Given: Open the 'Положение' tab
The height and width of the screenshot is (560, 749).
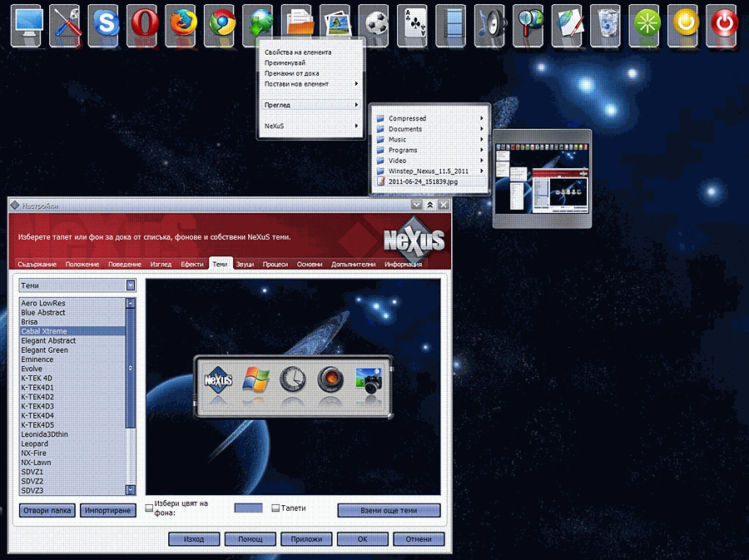Looking at the screenshot, I should click(x=82, y=264).
